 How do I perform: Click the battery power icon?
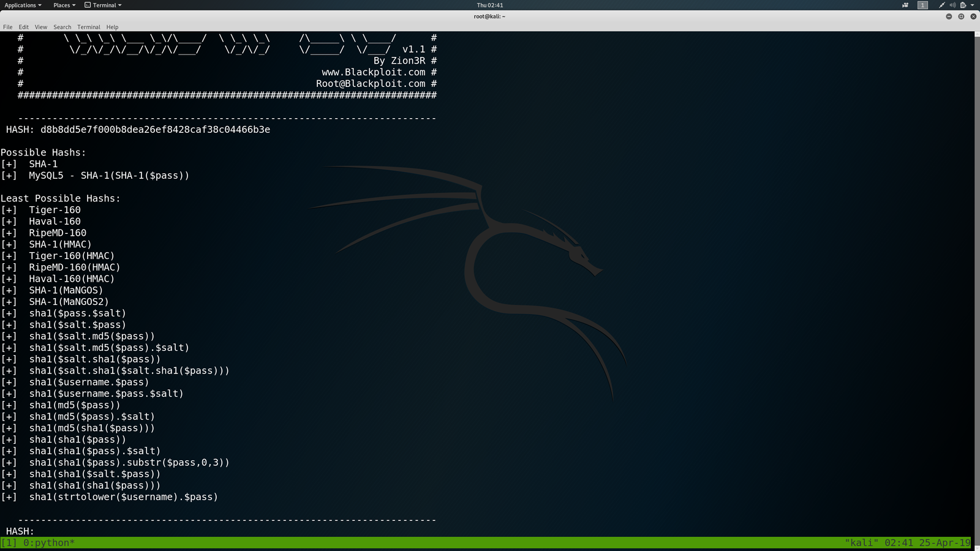[x=963, y=5]
